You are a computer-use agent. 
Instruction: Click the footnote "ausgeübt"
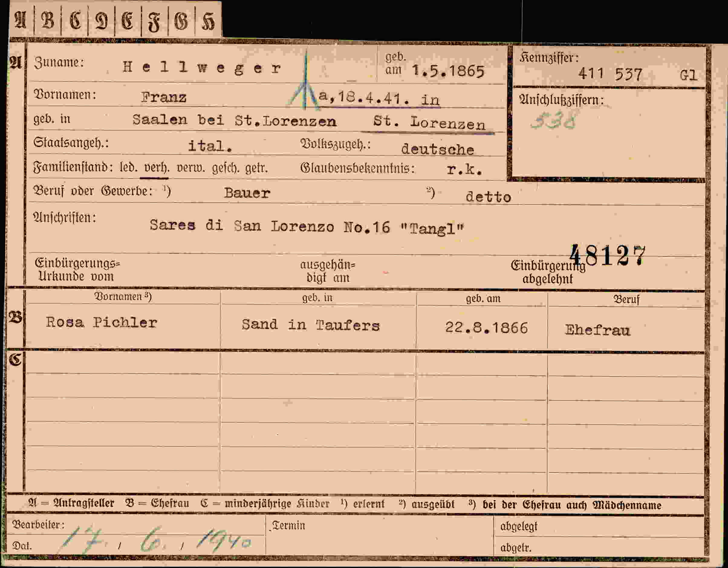click(433, 504)
